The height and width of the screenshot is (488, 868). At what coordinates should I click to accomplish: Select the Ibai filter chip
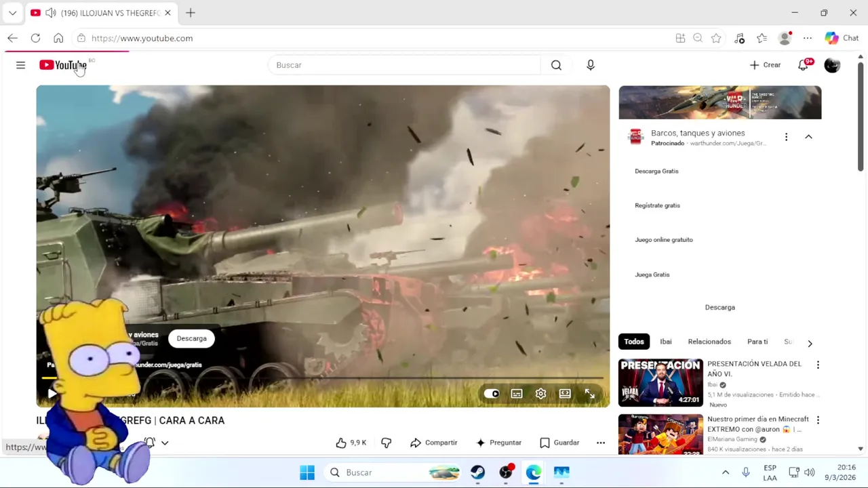click(x=666, y=342)
